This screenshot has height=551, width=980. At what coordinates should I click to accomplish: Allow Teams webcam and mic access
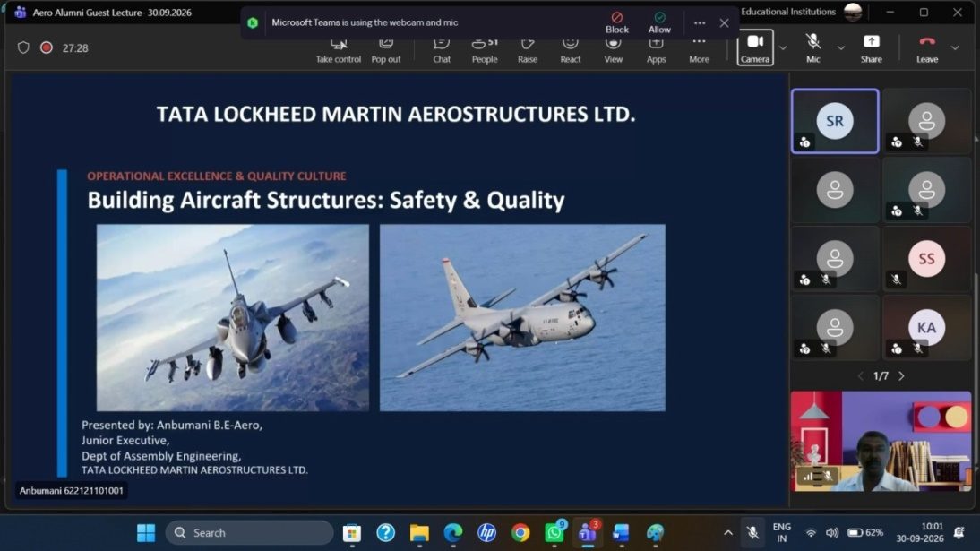coord(659,22)
